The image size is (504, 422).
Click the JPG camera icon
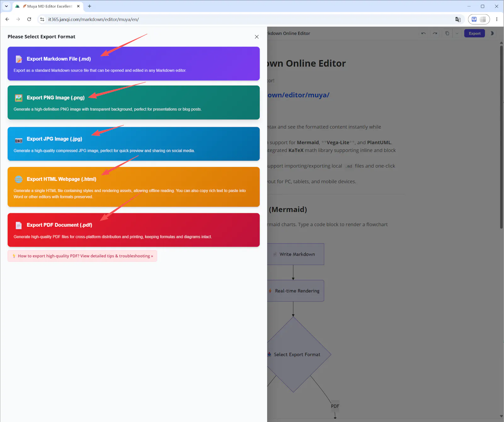click(x=19, y=140)
